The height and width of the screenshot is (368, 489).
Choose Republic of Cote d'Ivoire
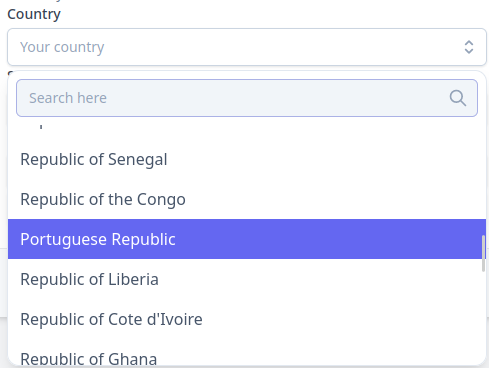pos(247,319)
